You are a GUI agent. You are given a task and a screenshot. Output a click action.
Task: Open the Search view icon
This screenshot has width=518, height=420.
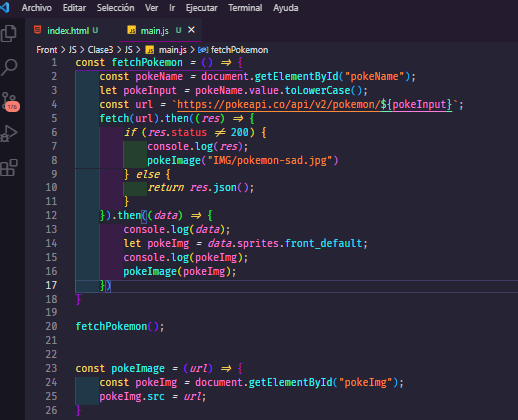(x=9, y=67)
